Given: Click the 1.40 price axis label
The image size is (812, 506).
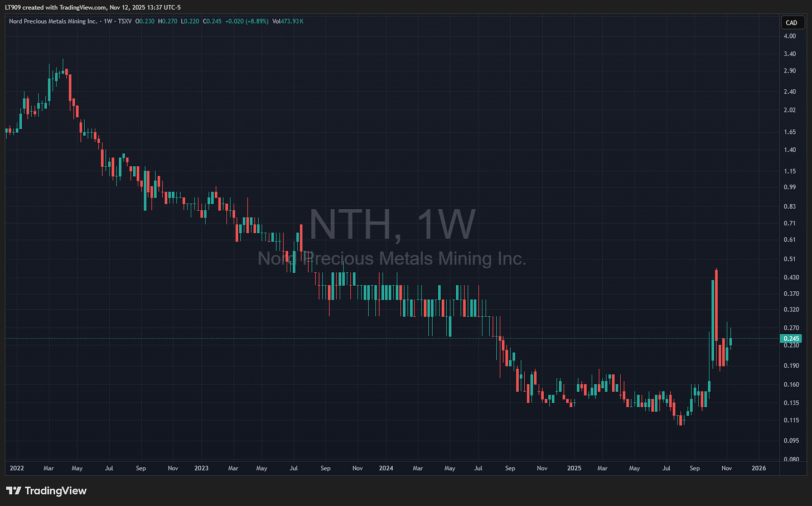Looking at the screenshot, I should coord(790,150).
